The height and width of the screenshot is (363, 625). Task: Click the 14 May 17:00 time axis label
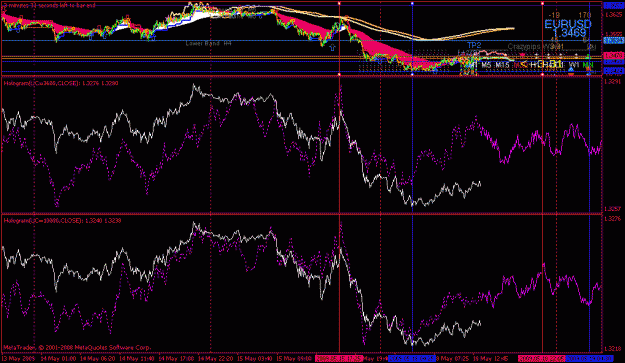coord(176,359)
